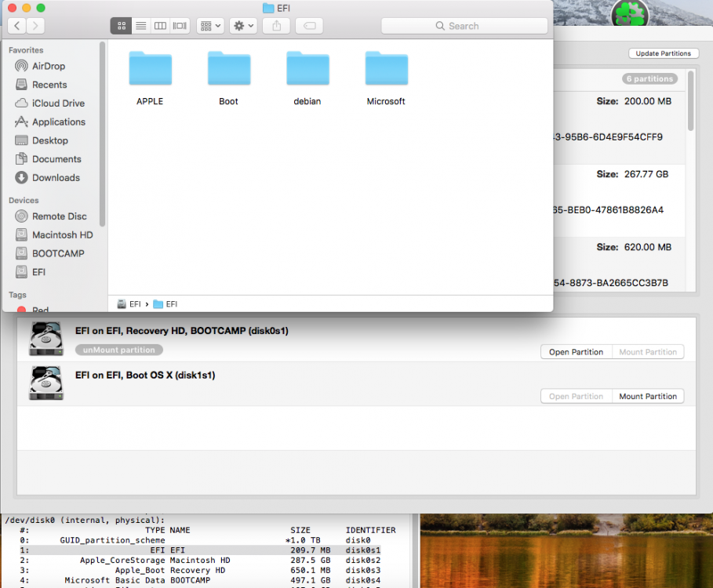Click the partition list scrollbar
The height and width of the screenshot is (588, 713).
point(691,101)
